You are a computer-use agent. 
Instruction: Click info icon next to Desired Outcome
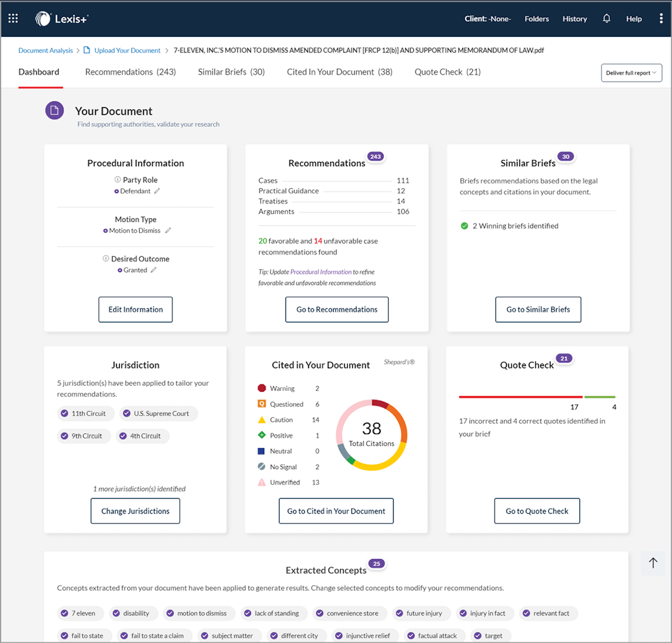(106, 259)
